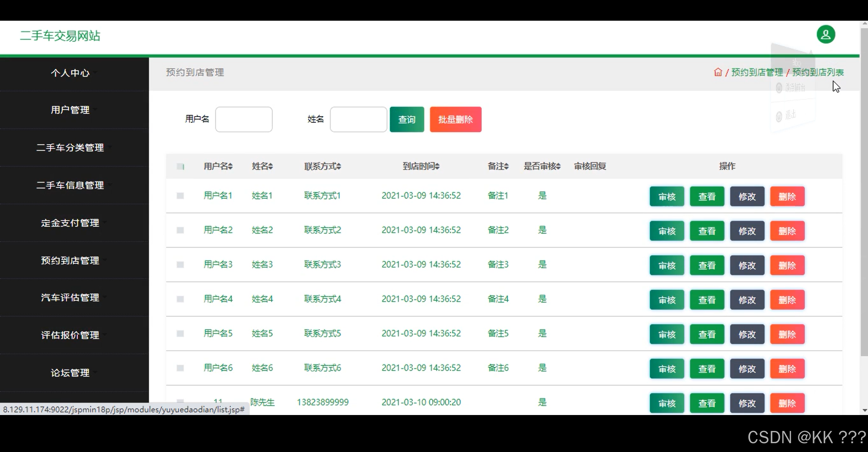Expand 二手车分类管理 sidebar menu
This screenshot has width=868, height=452.
[70, 147]
